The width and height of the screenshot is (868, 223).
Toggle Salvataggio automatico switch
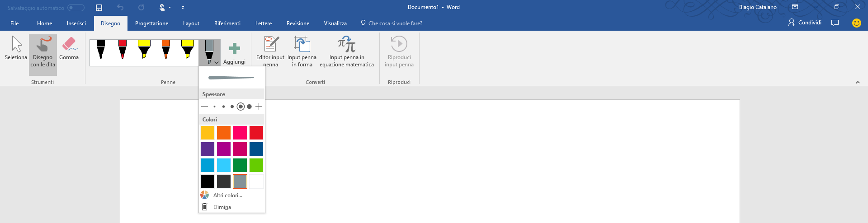76,8
